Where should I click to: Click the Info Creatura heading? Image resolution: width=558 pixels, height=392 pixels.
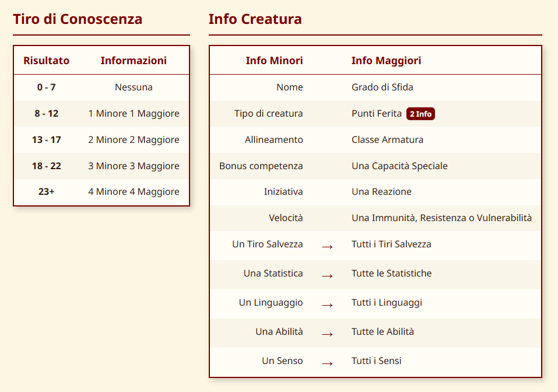click(255, 19)
